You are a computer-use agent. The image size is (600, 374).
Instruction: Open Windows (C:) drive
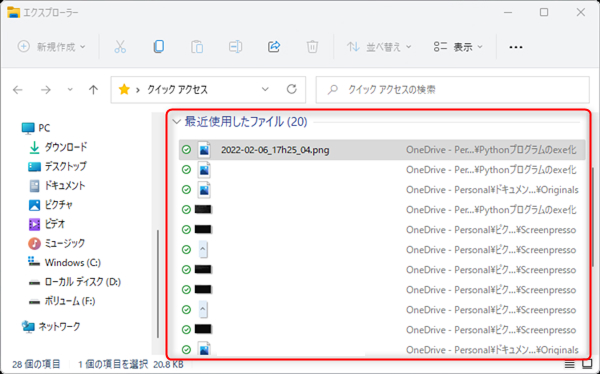coord(64,263)
